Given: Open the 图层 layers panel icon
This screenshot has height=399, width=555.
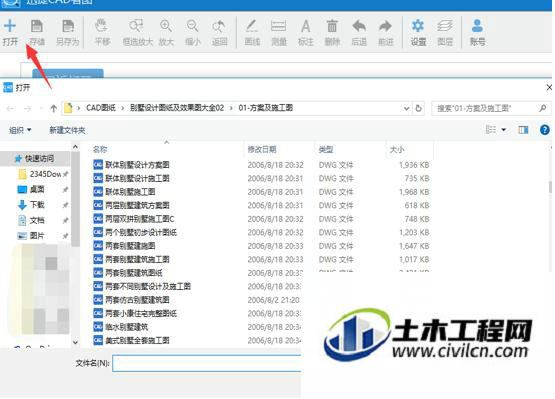Looking at the screenshot, I should pos(445,26).
